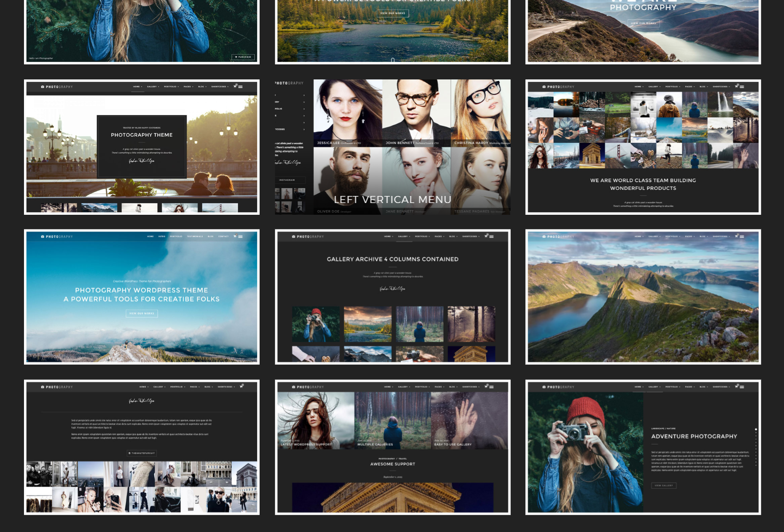The image size is (784, 532).
Task: Open hamburger menu in blue sky WordPress demo
Action: [x=240, y=236]
